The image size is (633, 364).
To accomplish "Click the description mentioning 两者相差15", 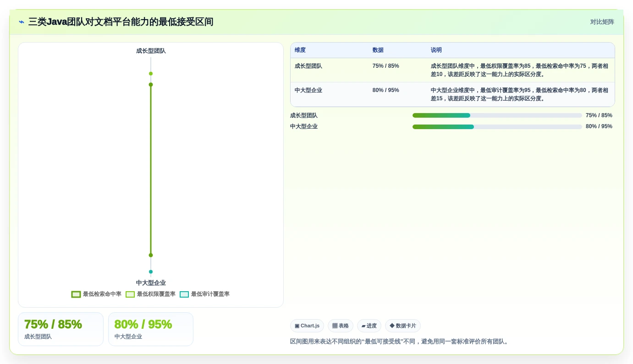I will [x=520, y=94].
